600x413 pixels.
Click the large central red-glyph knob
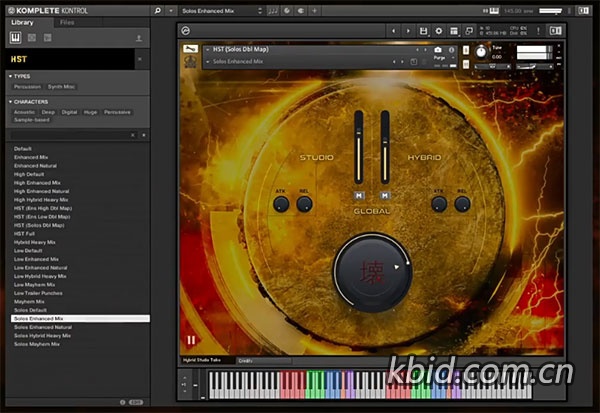[371, 270]
